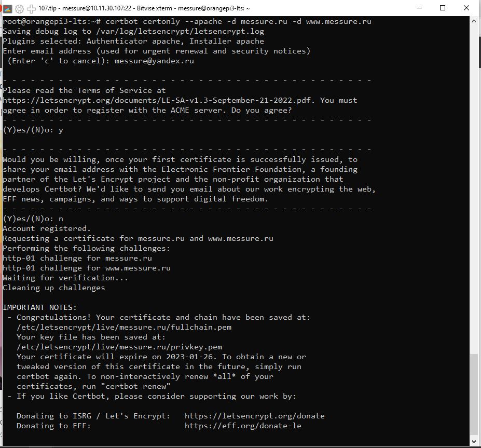The image size is (481, 448).
Task: Click the '(Y)es/(N)o: n' answer line
Action: [x=33, y=219]
